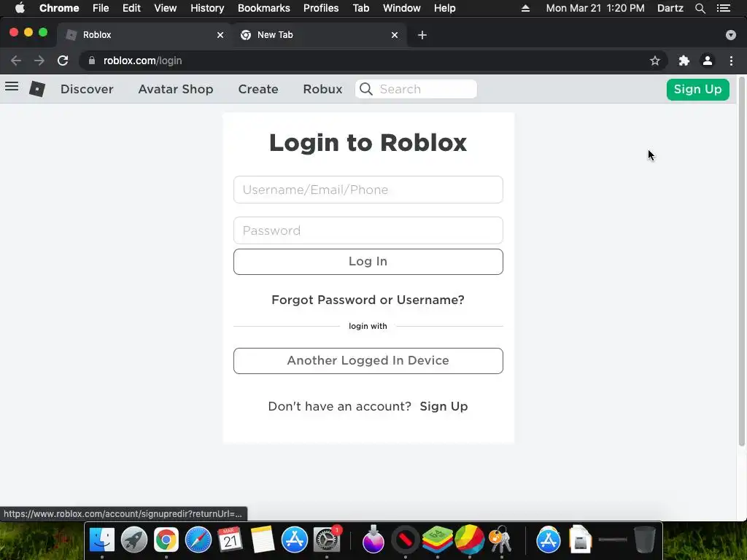Focus the Password field
This screenshot has width=747, height=560.
[x=368, y=230]
